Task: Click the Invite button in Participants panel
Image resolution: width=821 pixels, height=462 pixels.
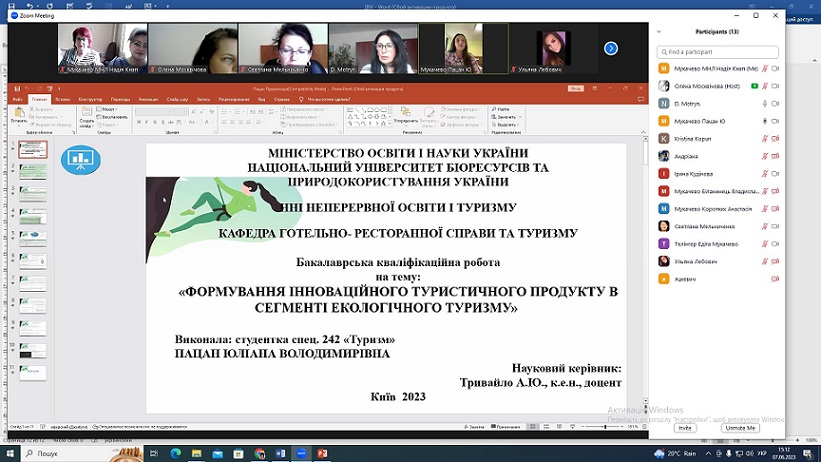Action: [x=685, y=428]
